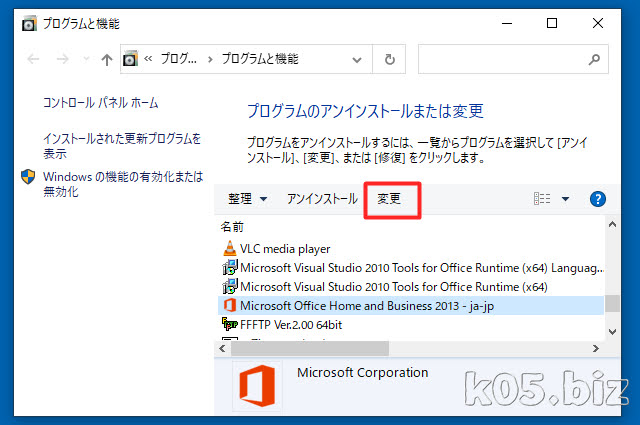
Task: Click icon of Runtime (x64) Languag.. entry
Action: click(230, 267)
